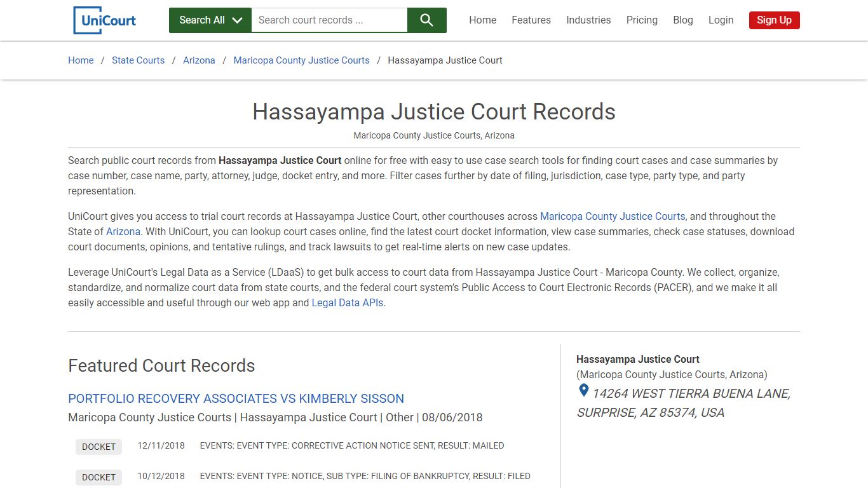This screenshot has width=868, height=488.
Task: Go to Home breadcrumb link
Action: coord(81,60)
